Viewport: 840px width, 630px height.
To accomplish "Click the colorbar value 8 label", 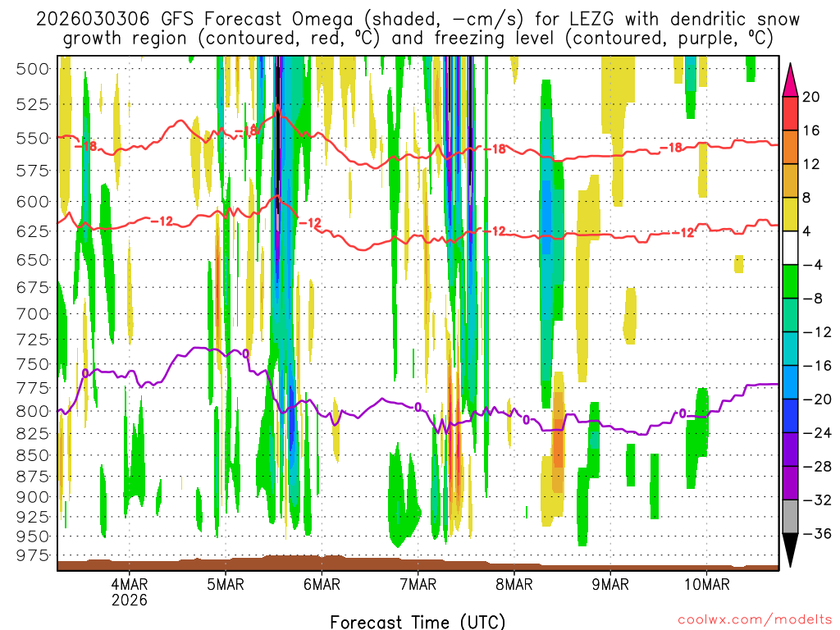I will tap(807, 198).
